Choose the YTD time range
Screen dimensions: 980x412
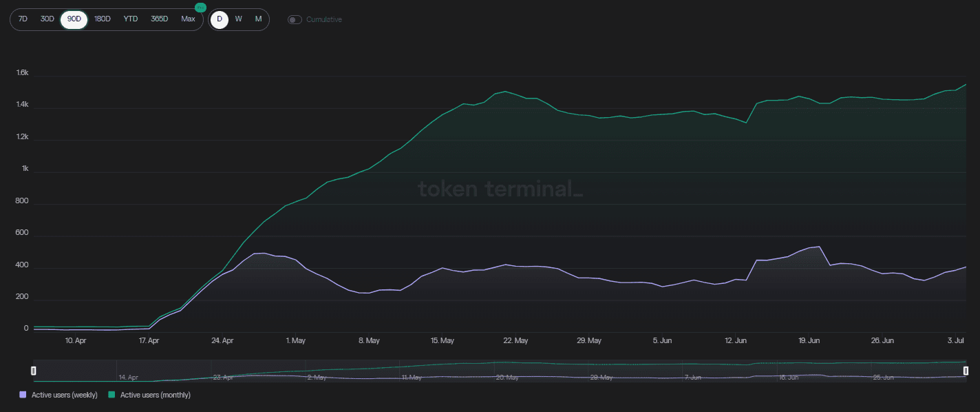point(130,19)
